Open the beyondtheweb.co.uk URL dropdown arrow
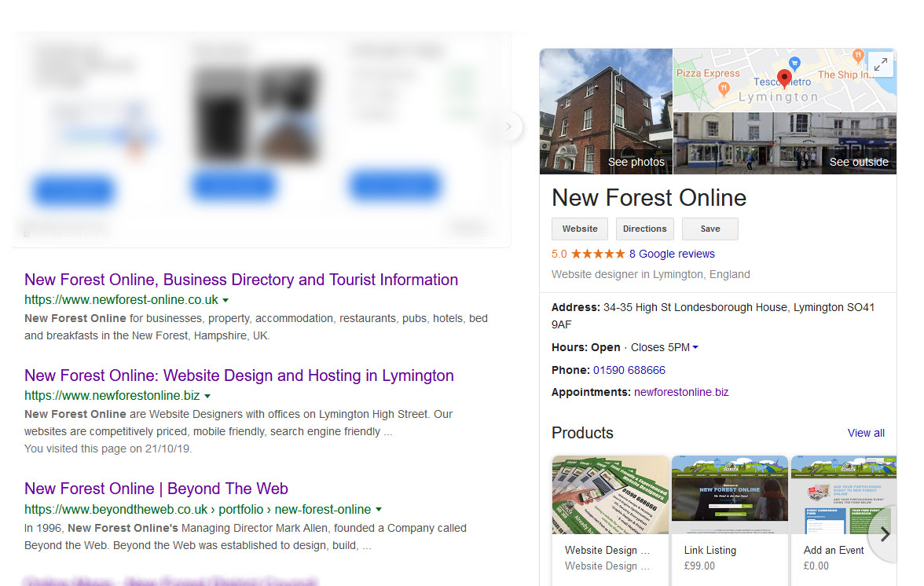The height and width of the screenshot is (586, 924). 379,510
